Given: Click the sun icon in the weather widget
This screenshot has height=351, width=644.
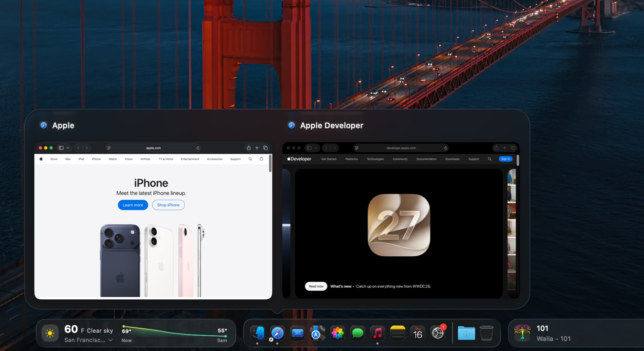Looking at the screenshot, I should point(50,333).
